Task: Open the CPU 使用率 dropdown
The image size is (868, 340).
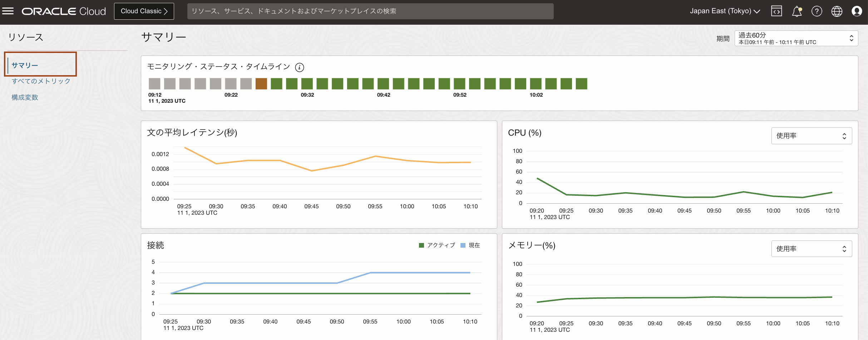Action: tap(811, 136)
